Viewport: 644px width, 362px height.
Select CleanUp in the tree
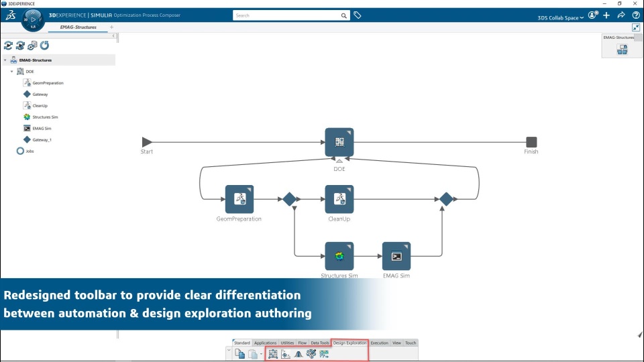point(40,106)
